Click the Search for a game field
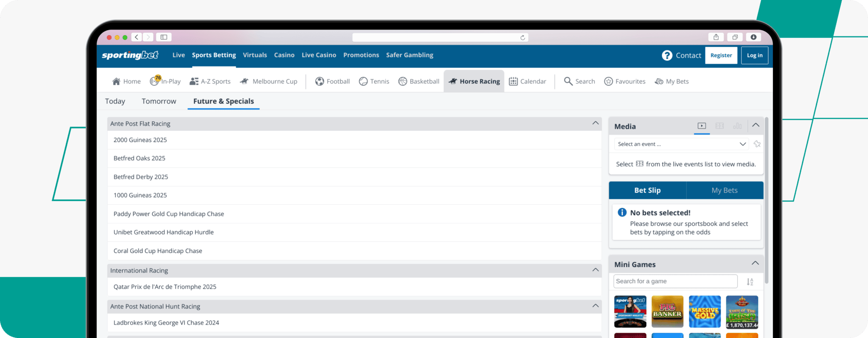868x338 pixels. pyautogui.click(x=675, y=281)
